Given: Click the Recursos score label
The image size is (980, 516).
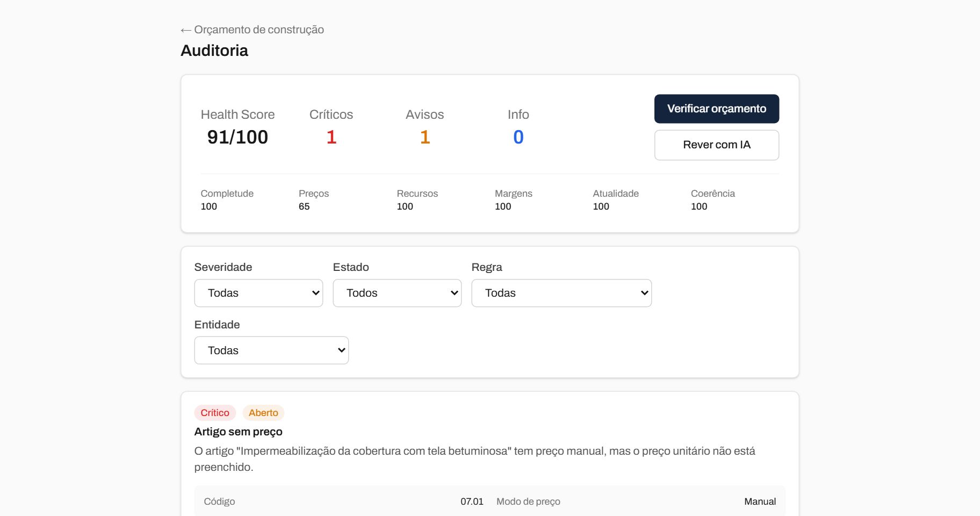Looking at the screenshot, I should [x=417, y=193].
